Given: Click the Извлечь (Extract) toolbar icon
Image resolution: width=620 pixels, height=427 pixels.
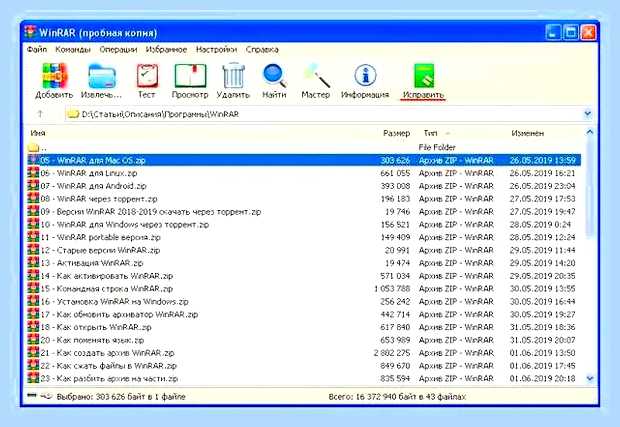Looking at the screenshot, I should tap(102, 76).
